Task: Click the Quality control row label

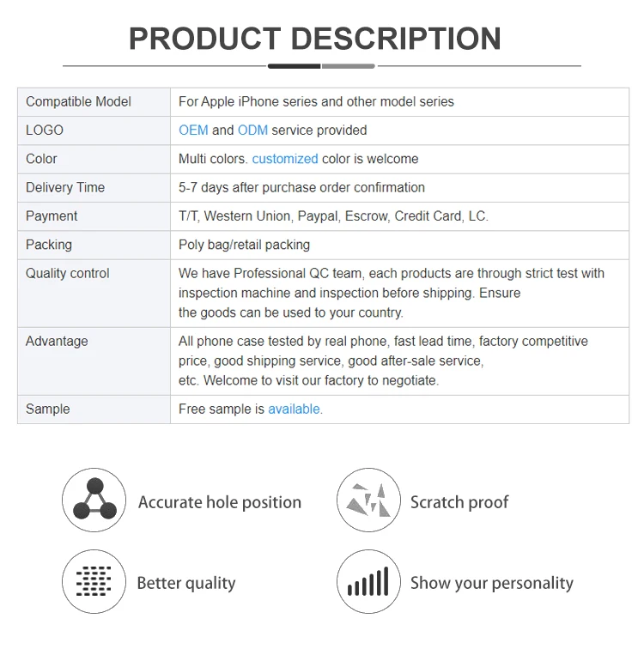Action: [x=68, y=273]
